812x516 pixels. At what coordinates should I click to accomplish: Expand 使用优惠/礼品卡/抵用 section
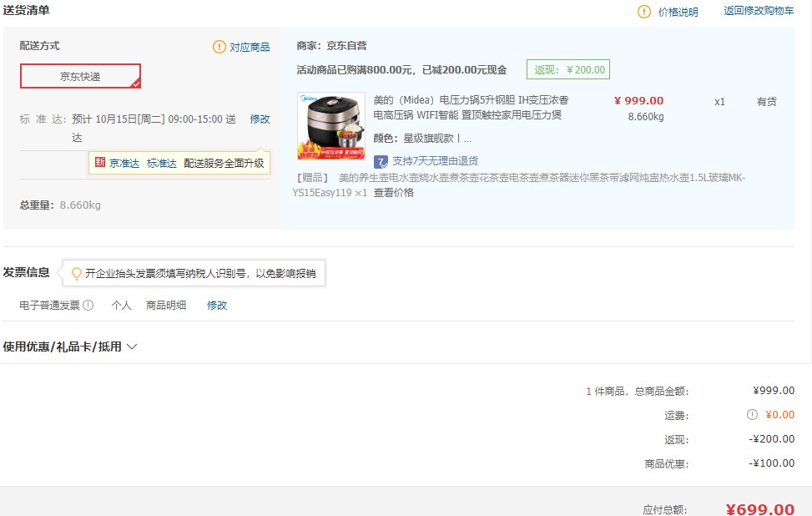coord(70,347)
